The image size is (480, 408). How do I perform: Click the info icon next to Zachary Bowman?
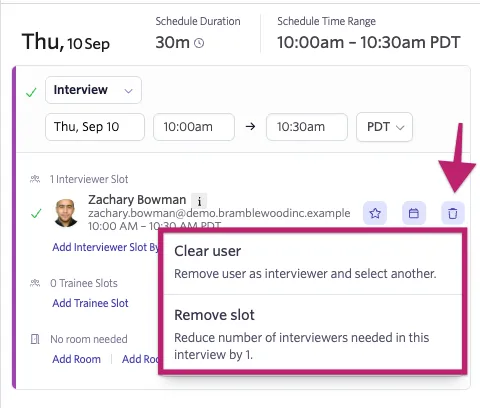199,201
